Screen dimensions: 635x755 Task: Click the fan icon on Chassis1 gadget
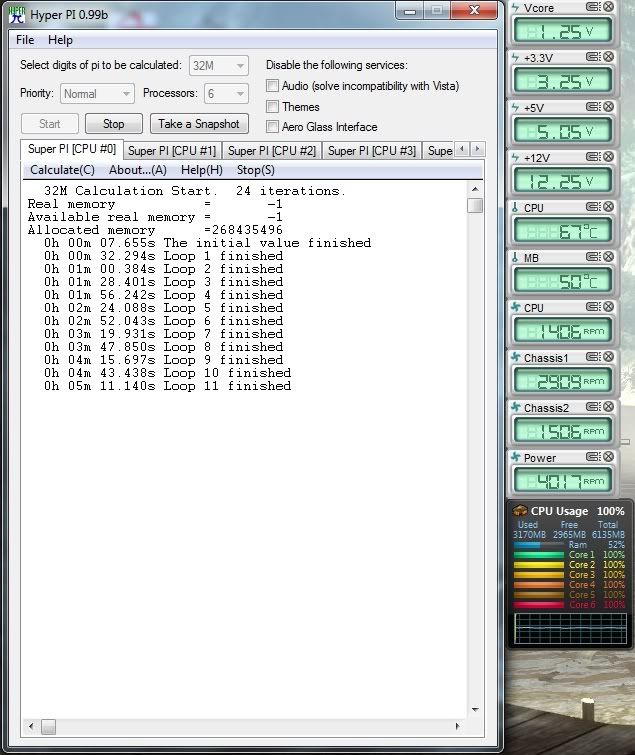click(516, 357)
